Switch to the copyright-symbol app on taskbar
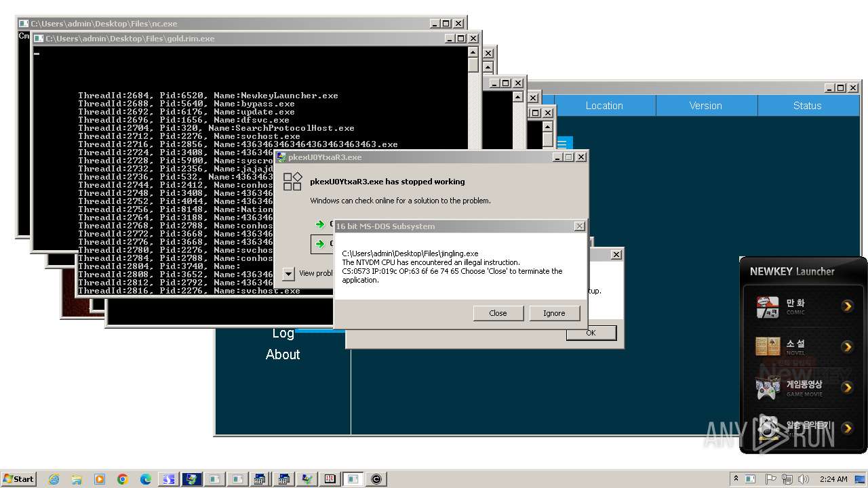Screen dimensions: 868x488 click(x=376, y=479)
